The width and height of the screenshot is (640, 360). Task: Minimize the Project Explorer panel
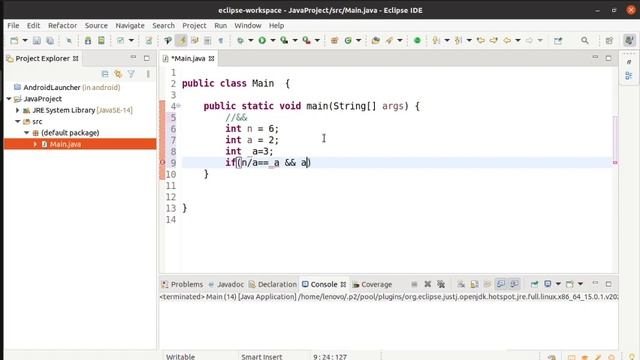133,58
